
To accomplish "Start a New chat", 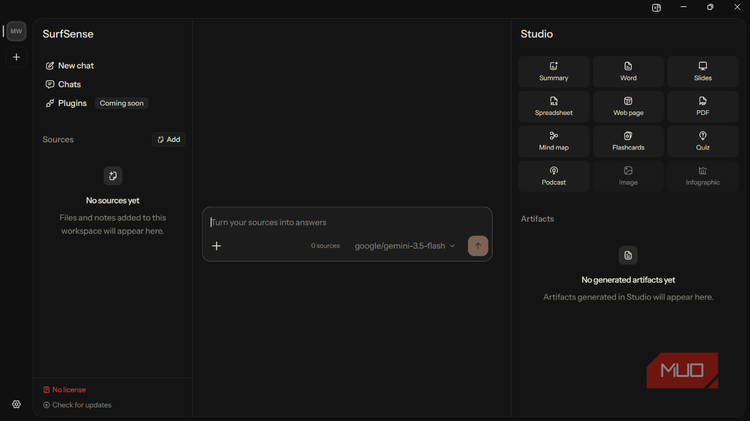I will pyautogui.click(x=69, y=66).
